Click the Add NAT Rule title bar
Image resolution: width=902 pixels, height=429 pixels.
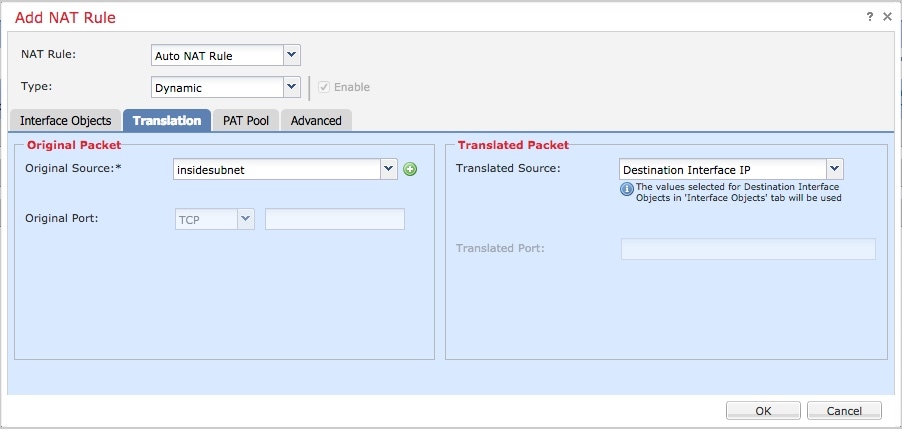point(400,17)
